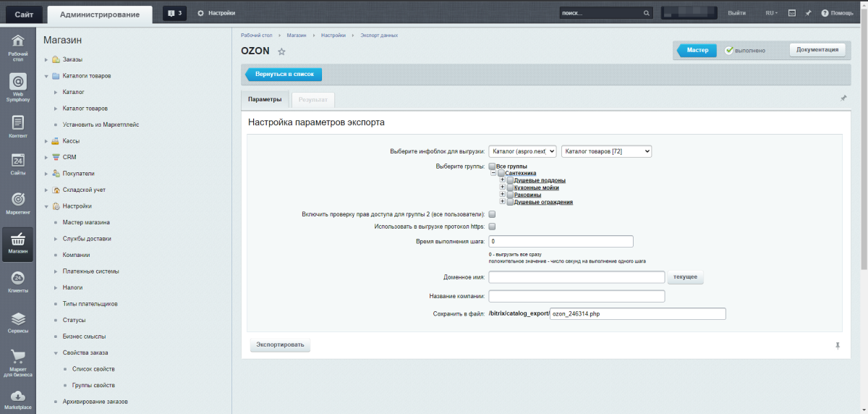Click the notifications counter icon in header
The image size is (868, 414).
(174, 13)
